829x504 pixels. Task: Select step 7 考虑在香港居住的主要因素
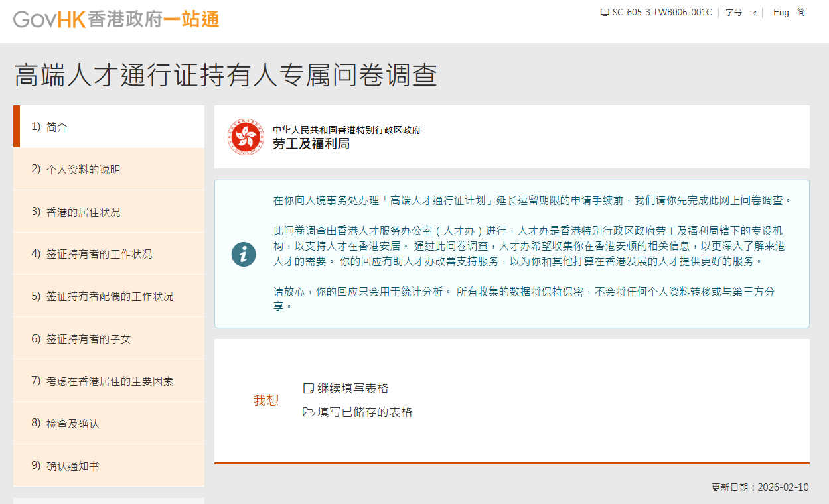108,380
